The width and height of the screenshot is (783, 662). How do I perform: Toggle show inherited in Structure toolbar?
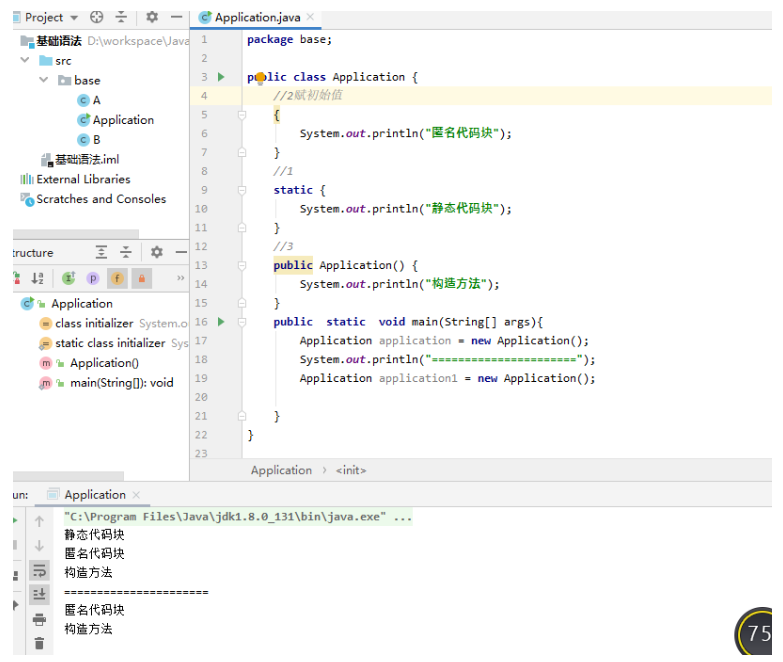coord(68,278)
